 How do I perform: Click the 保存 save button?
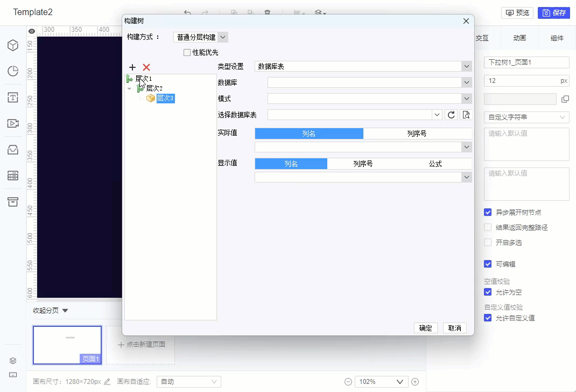[x=554, y=13]
